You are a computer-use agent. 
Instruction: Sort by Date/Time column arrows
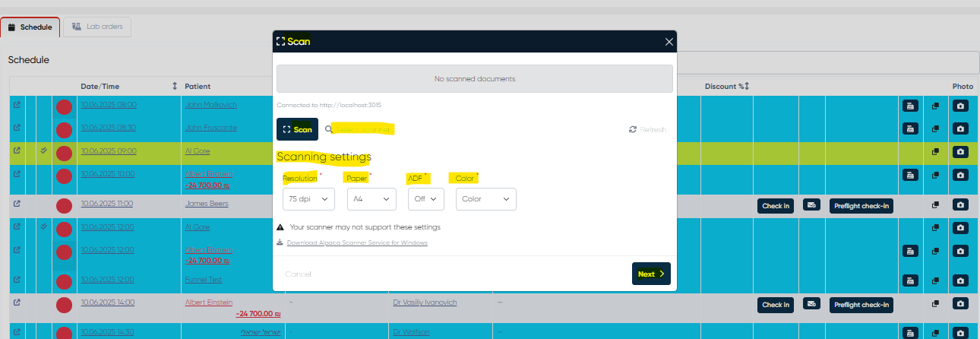click(175, 86)
